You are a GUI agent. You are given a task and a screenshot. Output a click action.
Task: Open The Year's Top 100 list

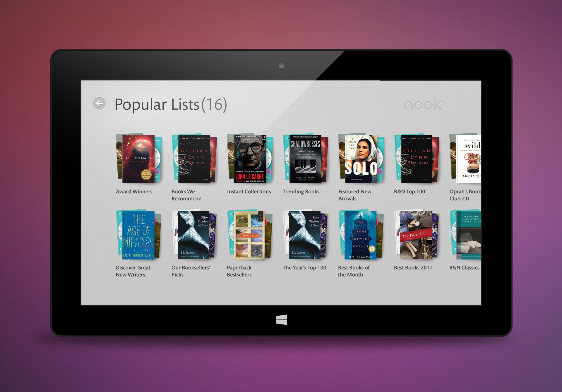click(x=304, y=268)
